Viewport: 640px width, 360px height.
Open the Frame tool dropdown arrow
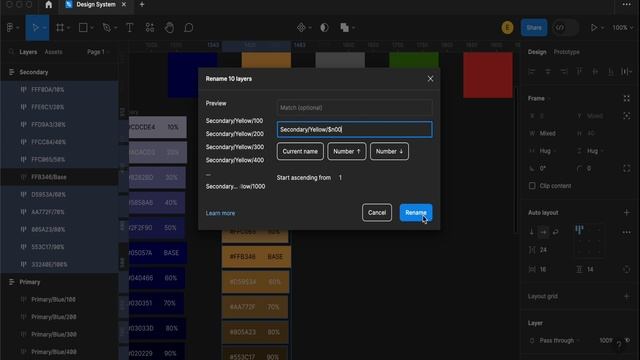(69, 27)
